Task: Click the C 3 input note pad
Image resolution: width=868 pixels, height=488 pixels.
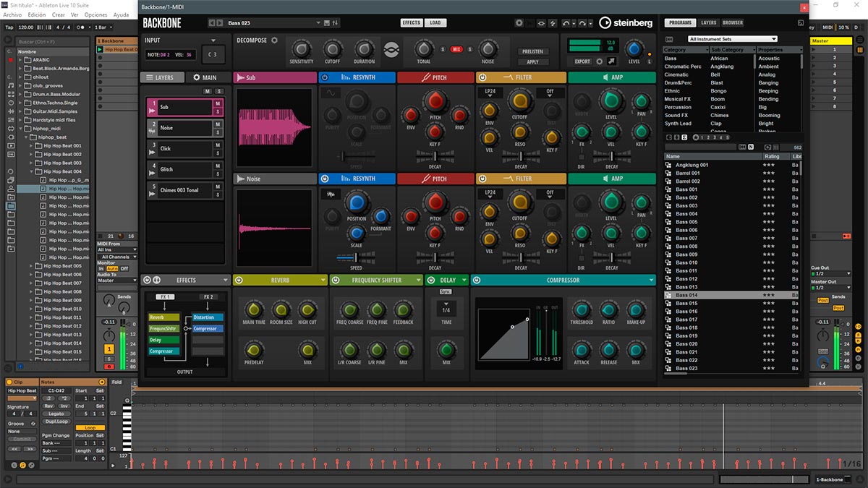Action: (214, 54)
